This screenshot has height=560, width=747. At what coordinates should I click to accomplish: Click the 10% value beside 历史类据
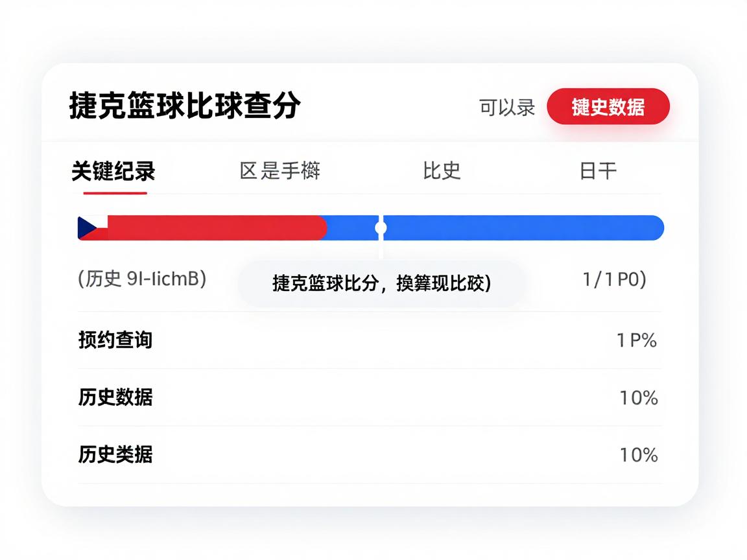(638, 455)
